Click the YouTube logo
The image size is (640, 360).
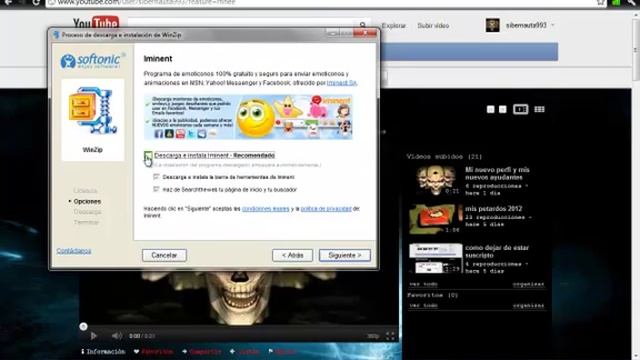(96, 23)
